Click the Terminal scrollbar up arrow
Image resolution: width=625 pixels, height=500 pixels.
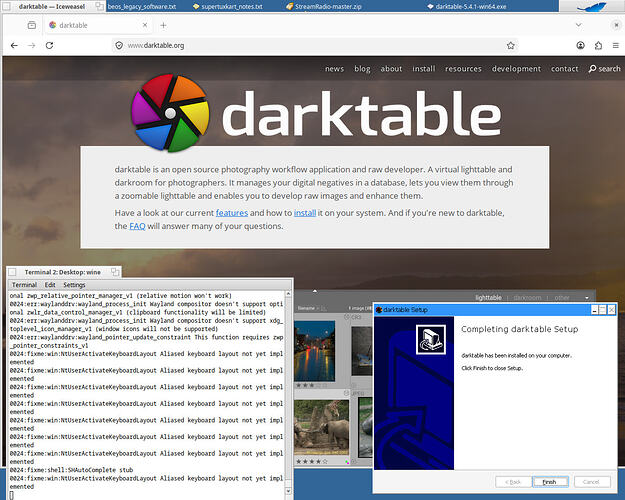(x=288, y=294)
